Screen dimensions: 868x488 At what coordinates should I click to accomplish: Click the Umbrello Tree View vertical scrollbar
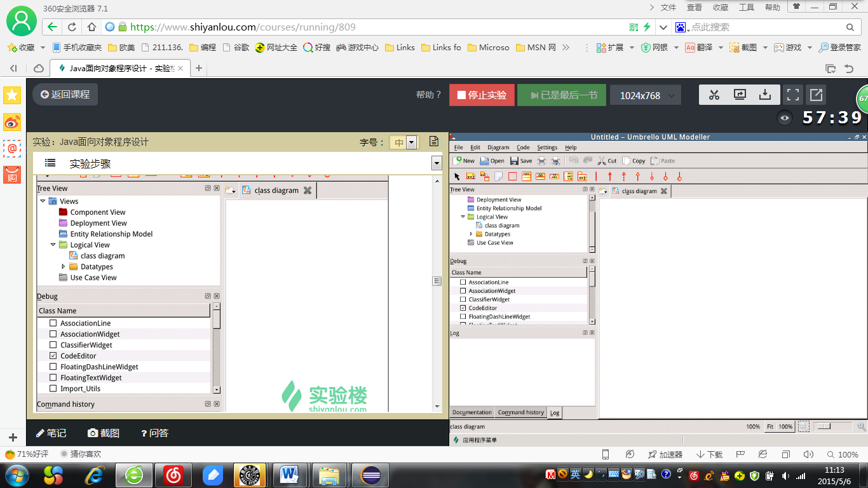tap(592, 224)
